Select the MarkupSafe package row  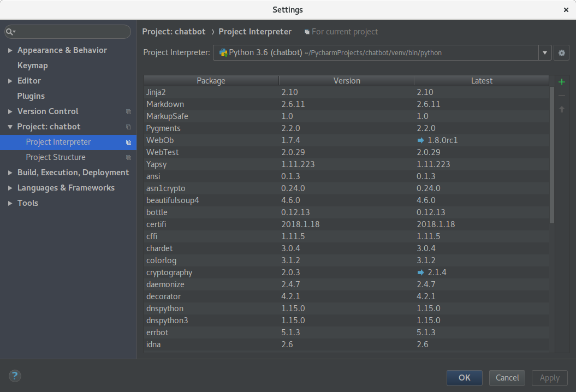coord(346,116)
